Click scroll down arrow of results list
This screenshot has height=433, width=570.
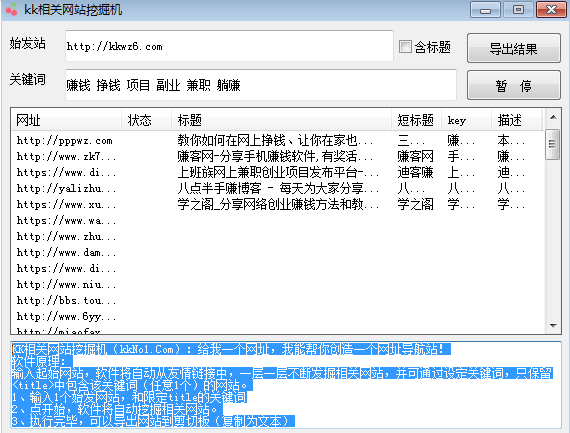[553, 326]
